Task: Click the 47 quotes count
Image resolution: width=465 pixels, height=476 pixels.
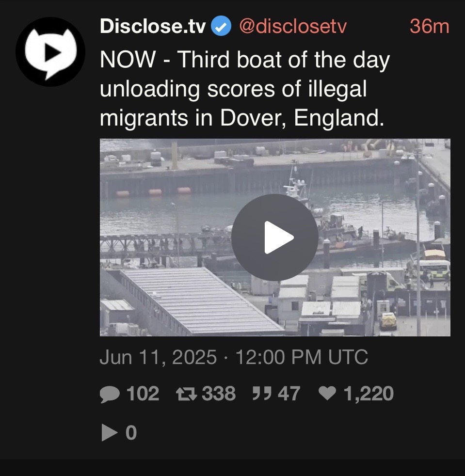Action: [289, 394]
